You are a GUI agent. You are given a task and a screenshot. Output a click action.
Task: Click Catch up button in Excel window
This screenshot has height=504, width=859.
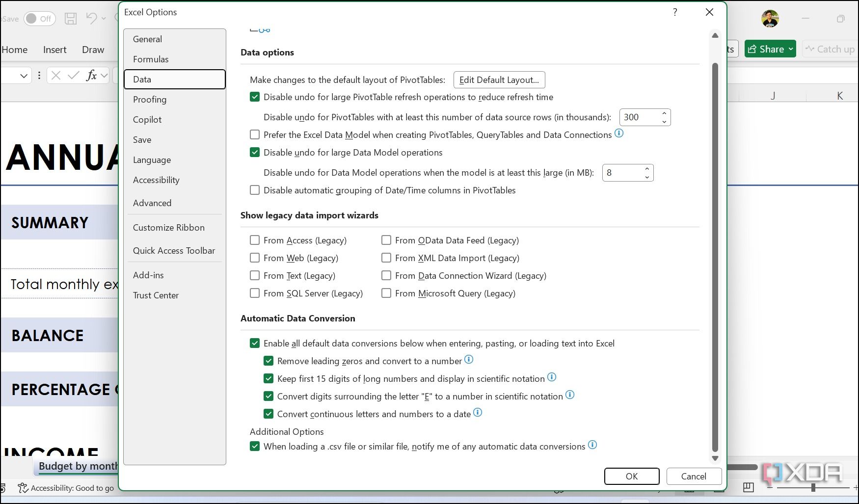tap(831, 49)
